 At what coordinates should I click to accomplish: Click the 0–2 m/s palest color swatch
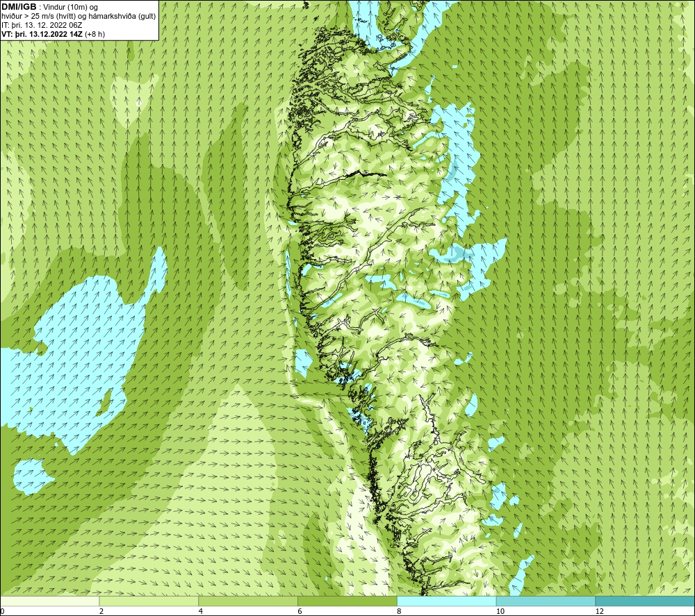coord(49,601)
